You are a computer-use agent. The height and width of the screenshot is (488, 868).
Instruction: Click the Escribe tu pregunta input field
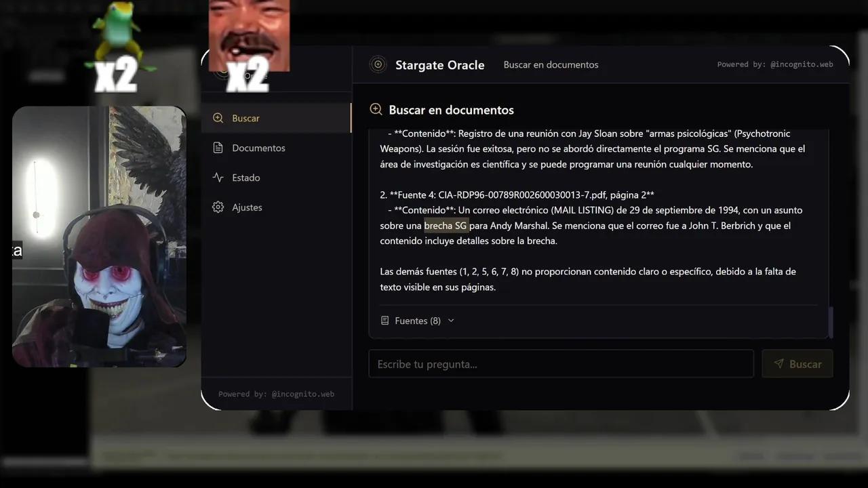tap(561, 364)
